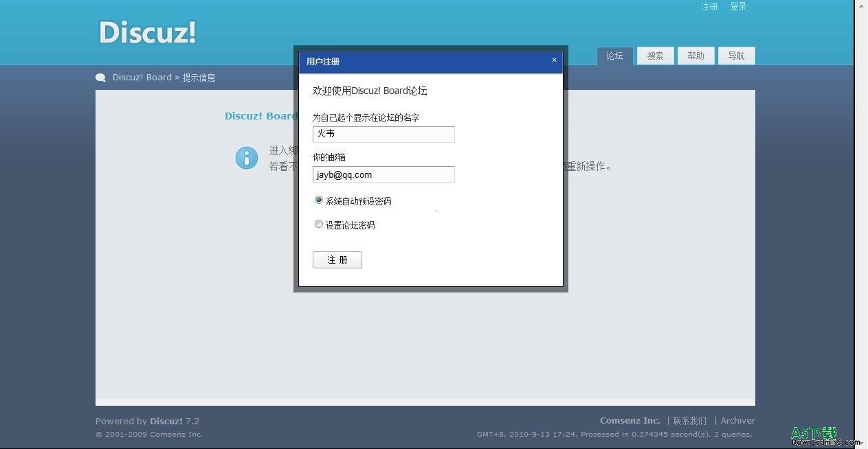Focus the forum display name field
This screenshot has height=449, width=868.
[x=383, y=134]
